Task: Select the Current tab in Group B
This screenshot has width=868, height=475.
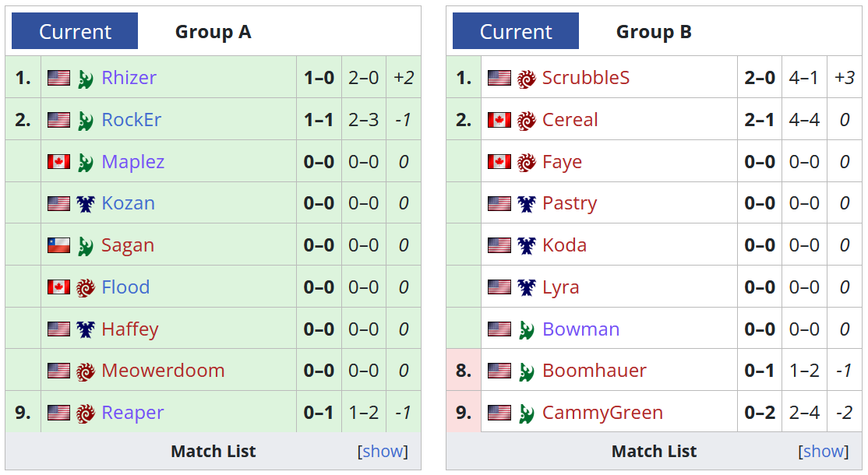Action: pos(515,31)
